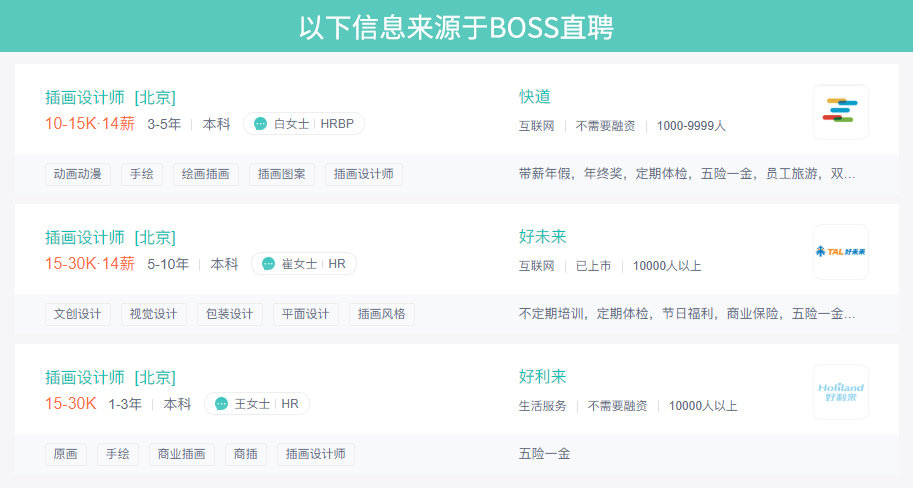Click the 快道 company logo icon
The image size is (913, 488).
(840, 112)
